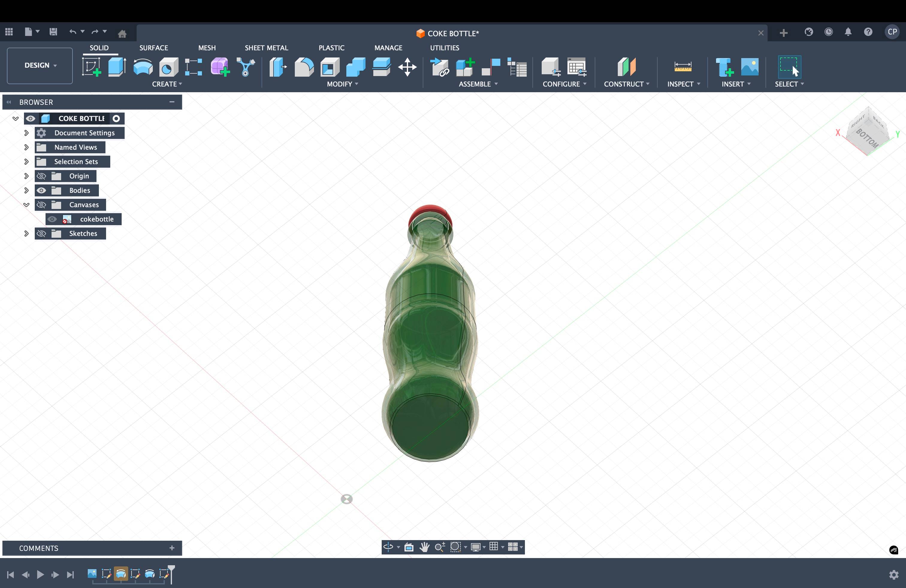Select the Pan hand tool
906x588 pixels.
click(x=425, y=547)
